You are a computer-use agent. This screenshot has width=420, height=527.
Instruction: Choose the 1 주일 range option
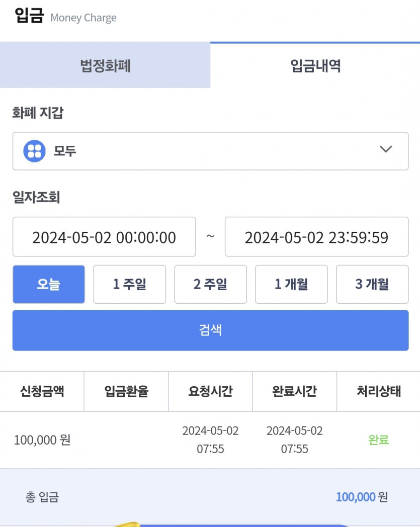pyautogui.click(x=129, y=284)
